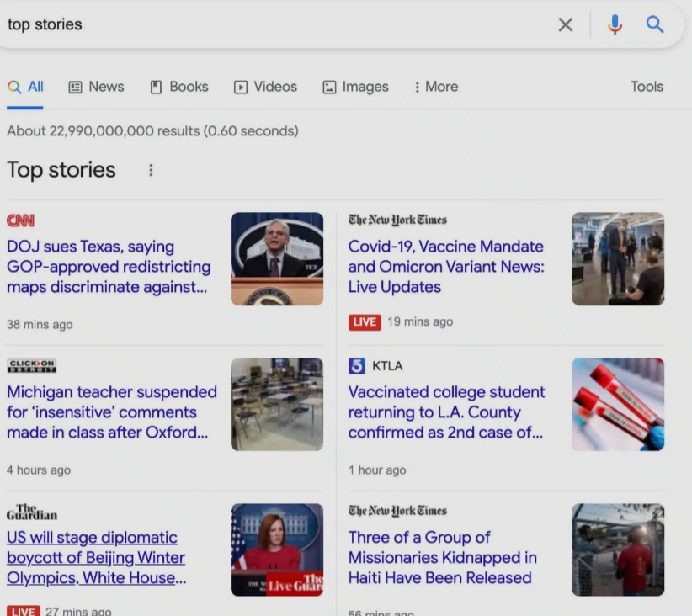Click the blood vials story thumbnail

(618, 404)
